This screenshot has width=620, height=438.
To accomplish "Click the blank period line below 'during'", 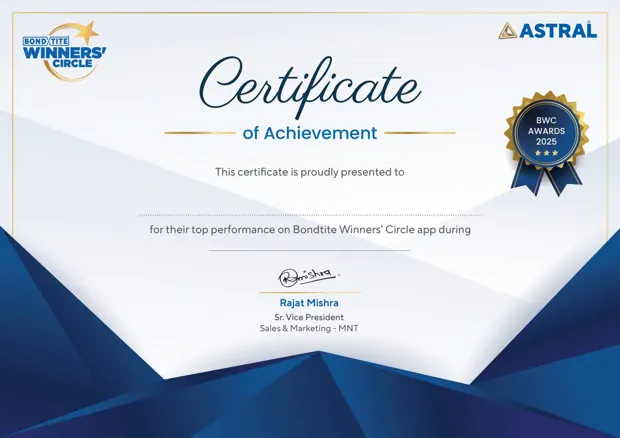I will [x=310, y=250].
